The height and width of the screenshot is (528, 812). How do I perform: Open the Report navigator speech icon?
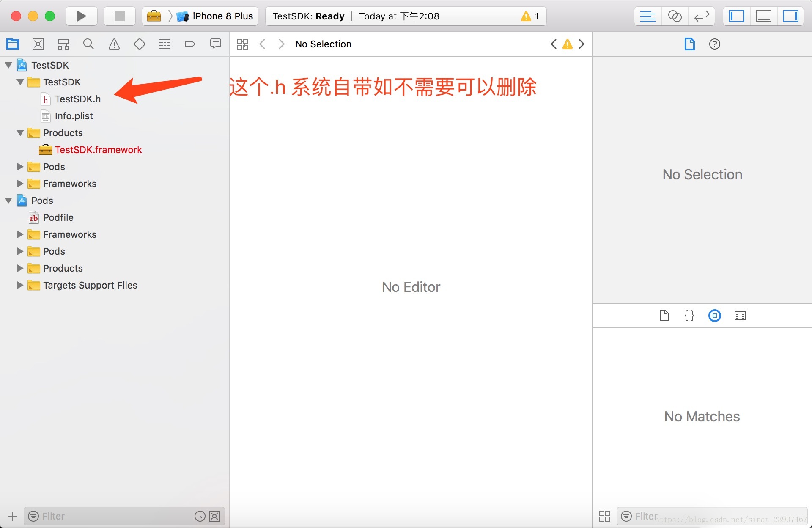[x=216, y=44]
